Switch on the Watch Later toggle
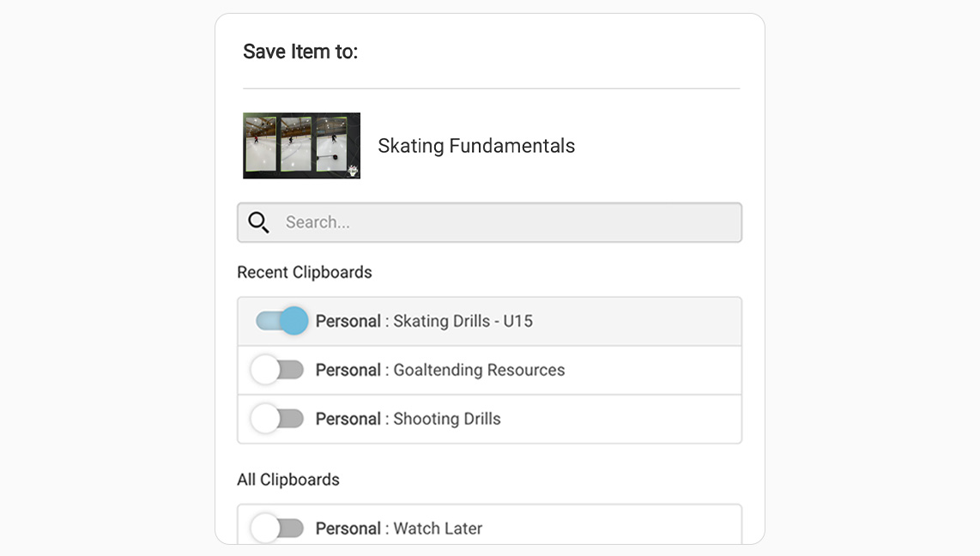The height and width of the screenshot is (556, 980). click(277, 528)
